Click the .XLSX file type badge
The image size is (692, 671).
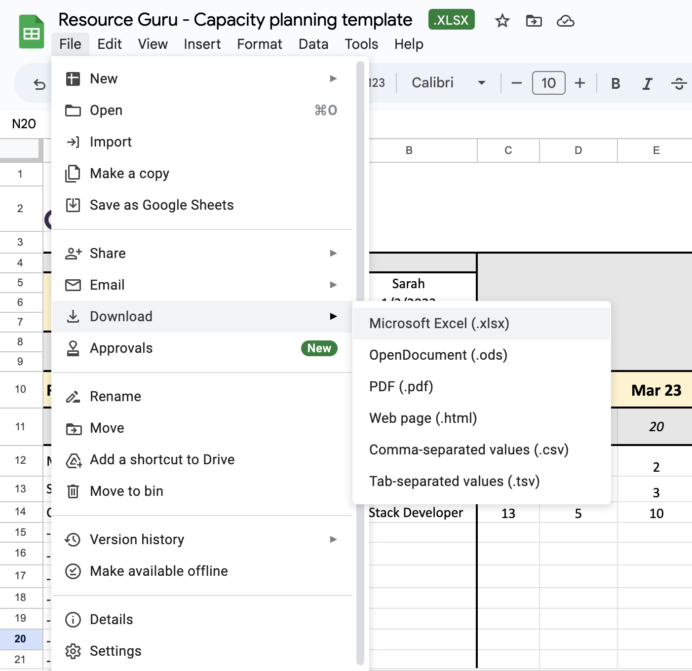(x=451, y=20)
